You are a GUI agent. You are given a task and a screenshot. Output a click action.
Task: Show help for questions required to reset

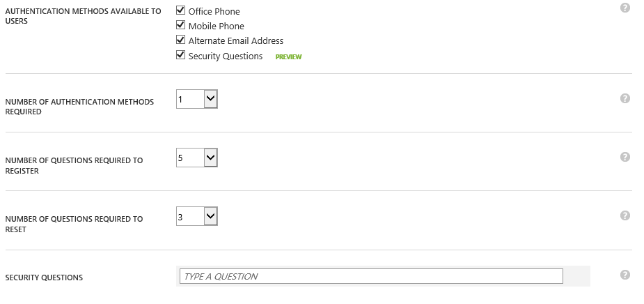click(625, 215)
